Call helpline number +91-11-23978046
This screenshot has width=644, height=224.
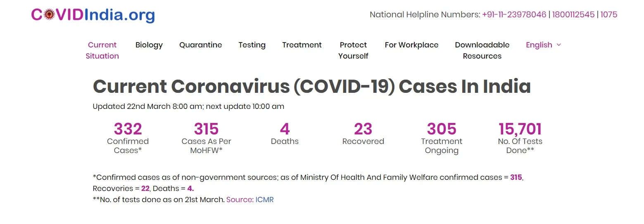(x=514, y=14)
